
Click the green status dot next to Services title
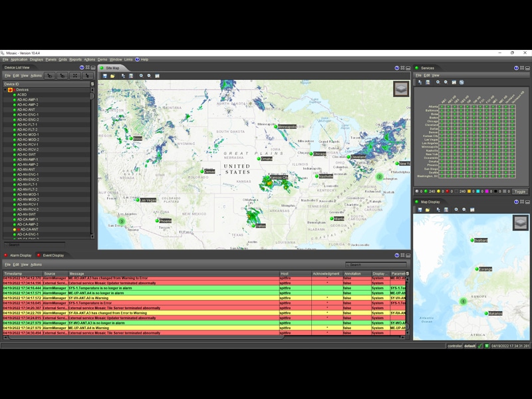point(417,67)
